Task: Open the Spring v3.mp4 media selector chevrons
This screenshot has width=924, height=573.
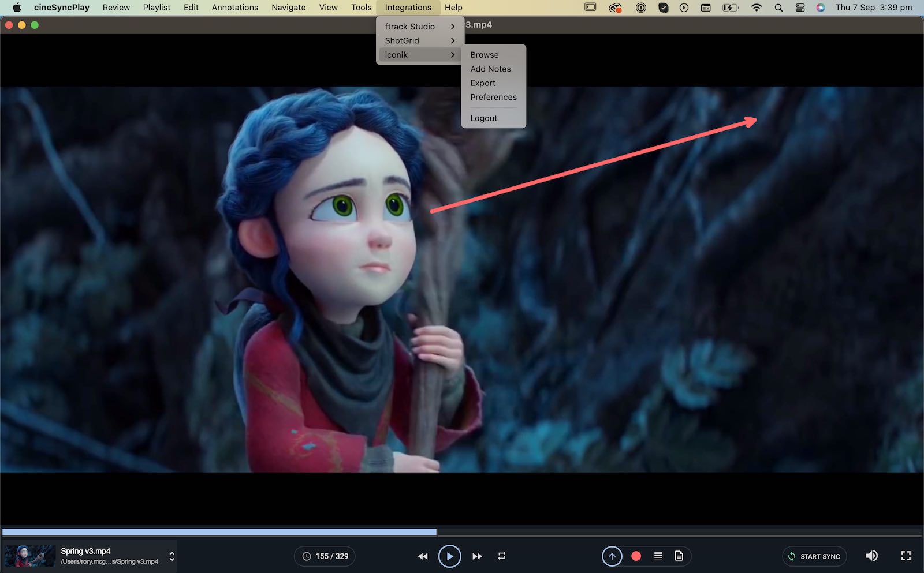Action: click(172, 556)
